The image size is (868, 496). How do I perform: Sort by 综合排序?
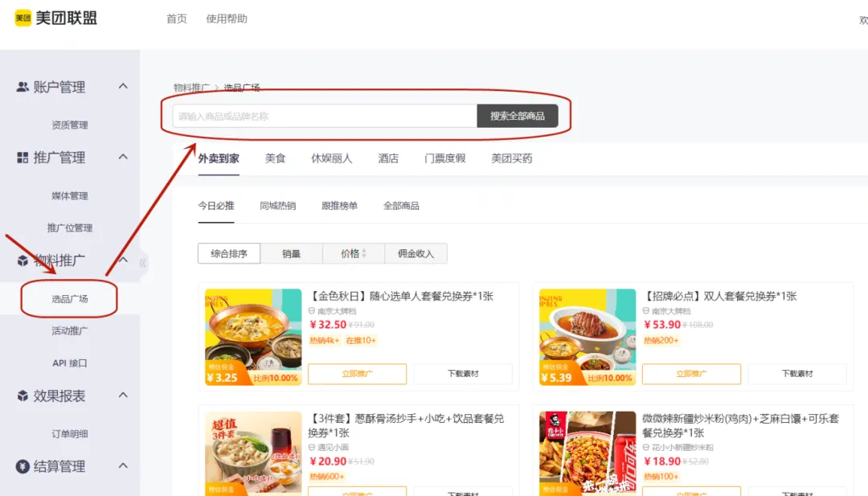(x=228, y=253)
